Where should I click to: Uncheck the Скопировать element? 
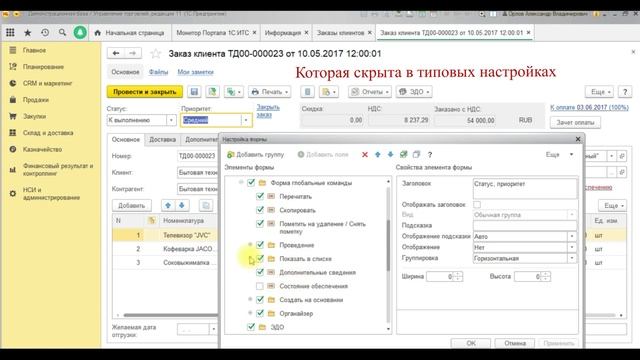[x=260, y=210]
